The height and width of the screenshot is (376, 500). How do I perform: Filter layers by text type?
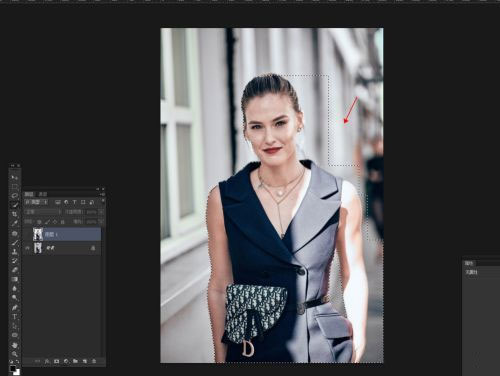(75, 202)
